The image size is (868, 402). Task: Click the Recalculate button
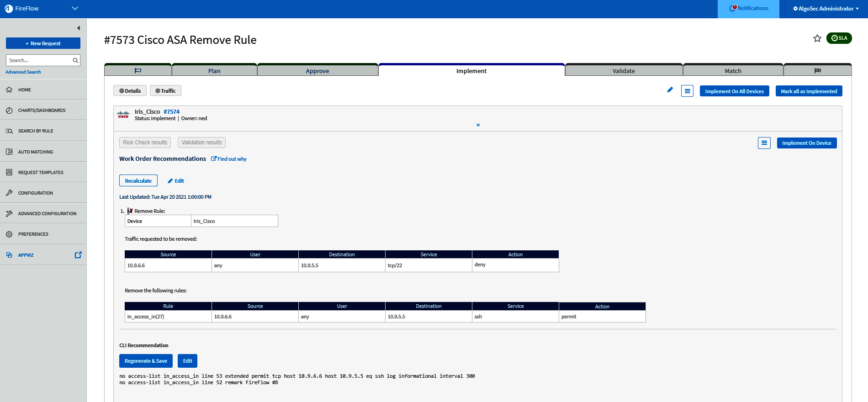(138, 181)
